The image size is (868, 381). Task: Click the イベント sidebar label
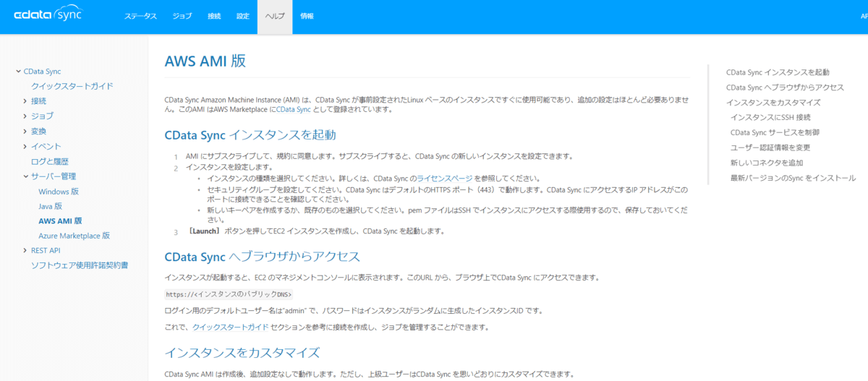coord(46,147)
